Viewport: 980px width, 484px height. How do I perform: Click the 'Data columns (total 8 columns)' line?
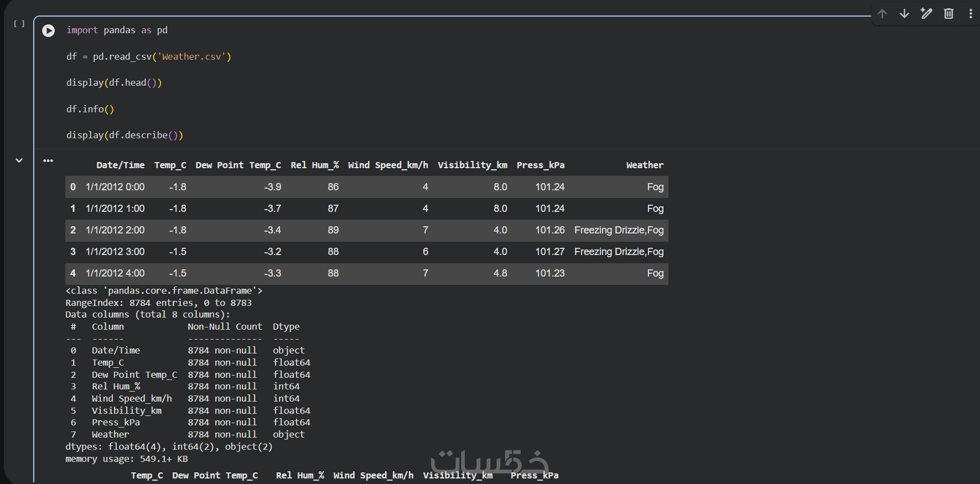click(148, 315)
